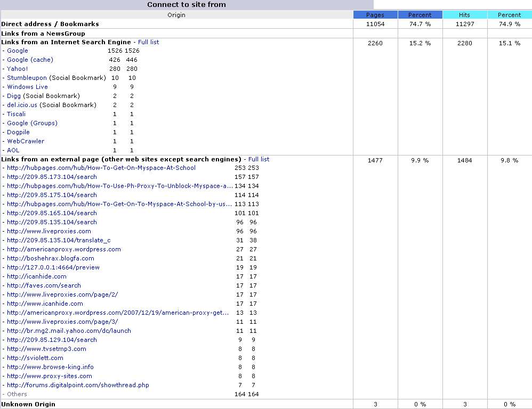This screenshot has height=409, width=532.
Task: Open the http://127.0.0.1:4664/preview link
Action: click(53, 267)
